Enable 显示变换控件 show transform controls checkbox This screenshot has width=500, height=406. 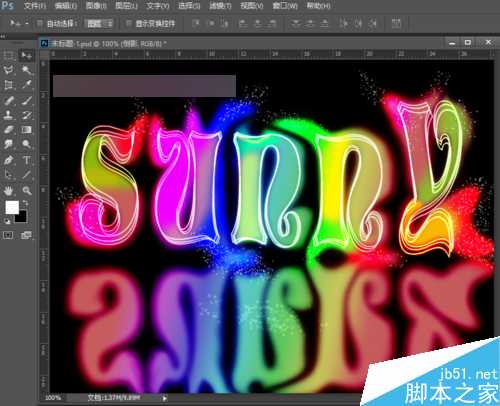click(x=128, y=23)
